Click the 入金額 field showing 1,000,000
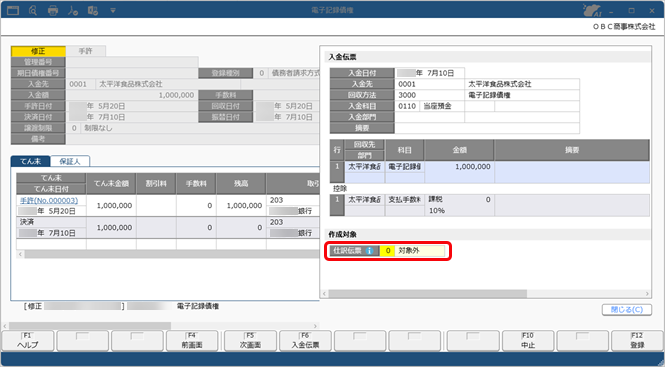Screen dimensions: 665x367 [132, 95]
